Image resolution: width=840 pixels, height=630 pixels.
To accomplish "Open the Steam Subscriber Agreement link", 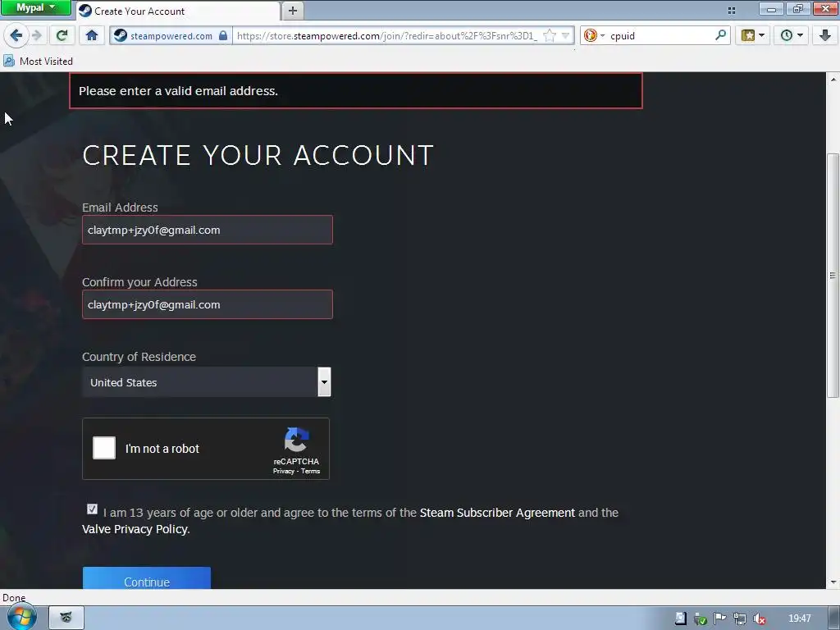I will tap(497, 513).
